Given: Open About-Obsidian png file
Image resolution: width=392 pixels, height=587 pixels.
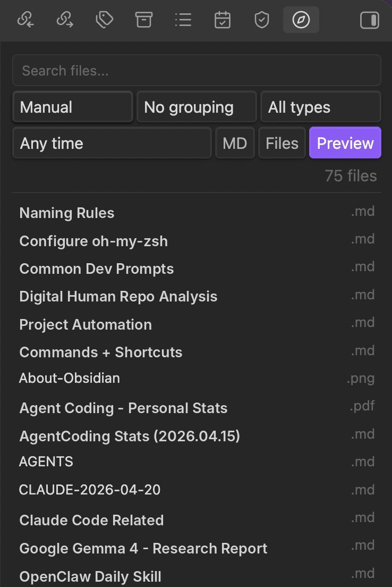Looking at the screenshot, I should [x=197, y=379].
